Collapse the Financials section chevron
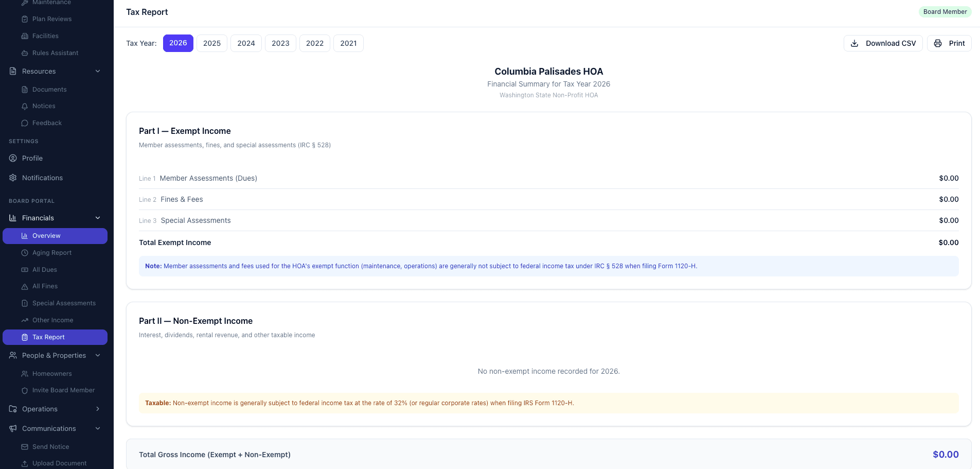 (98, 218)
